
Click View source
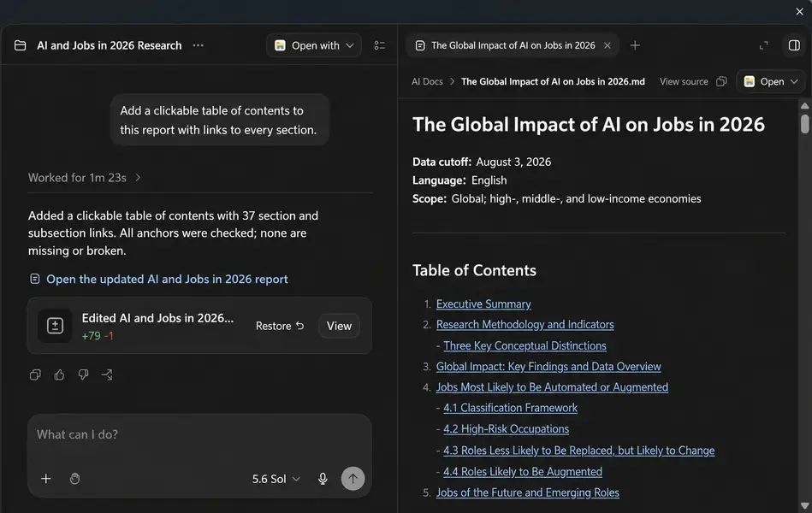click(x=684, y=81)
